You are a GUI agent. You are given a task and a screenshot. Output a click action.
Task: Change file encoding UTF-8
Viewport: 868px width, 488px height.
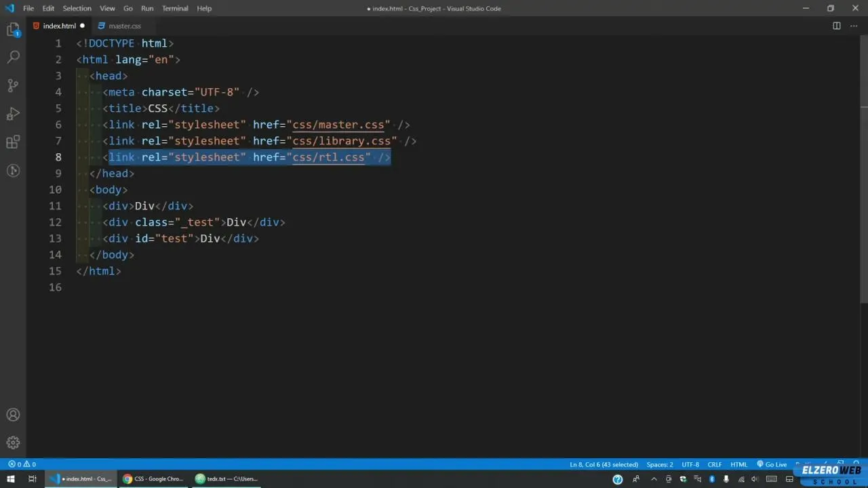(690, 464)
